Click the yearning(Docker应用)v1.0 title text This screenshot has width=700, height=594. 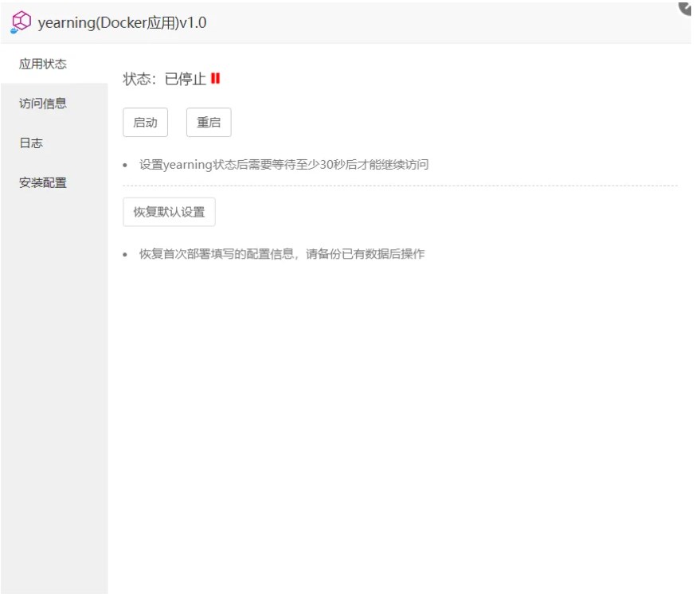click(x=122, y=23)
